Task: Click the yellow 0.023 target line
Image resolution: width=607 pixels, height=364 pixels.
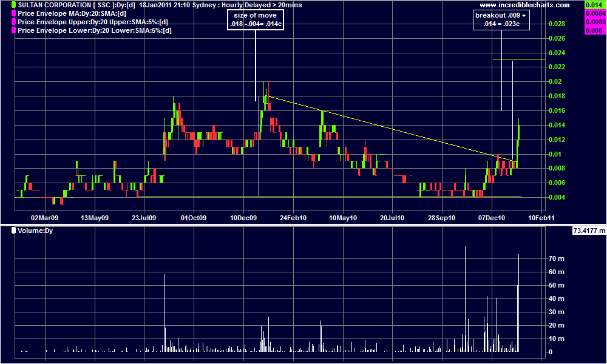Action: [x=519, y=59]
